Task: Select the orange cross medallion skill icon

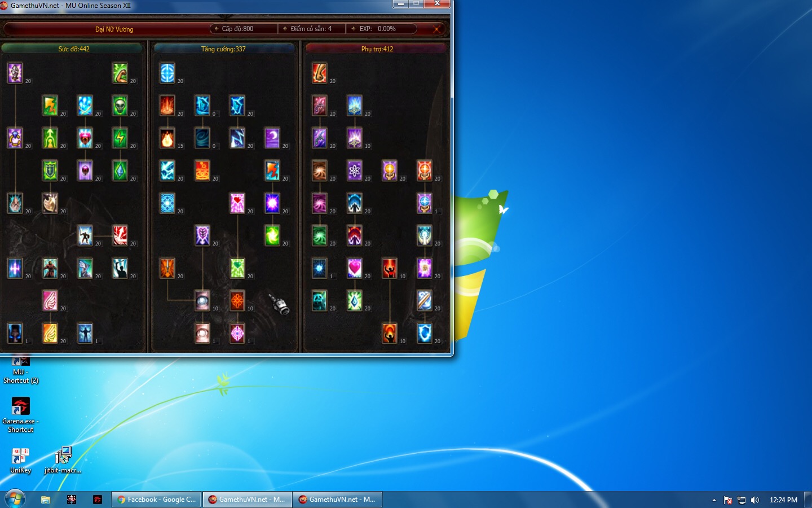Action: pos(237,300)
